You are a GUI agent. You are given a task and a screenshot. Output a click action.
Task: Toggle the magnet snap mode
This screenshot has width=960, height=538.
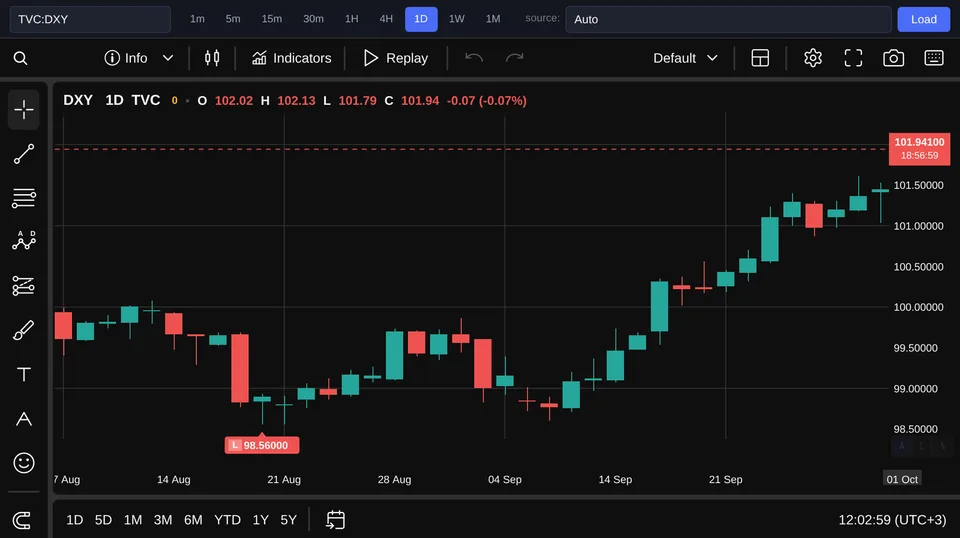pyautogui.click(x=22, y=521)
